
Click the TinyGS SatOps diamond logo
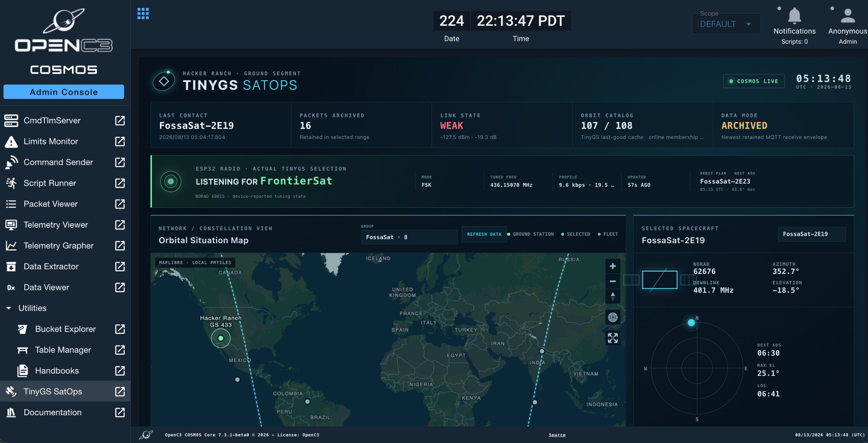[164, 81]
